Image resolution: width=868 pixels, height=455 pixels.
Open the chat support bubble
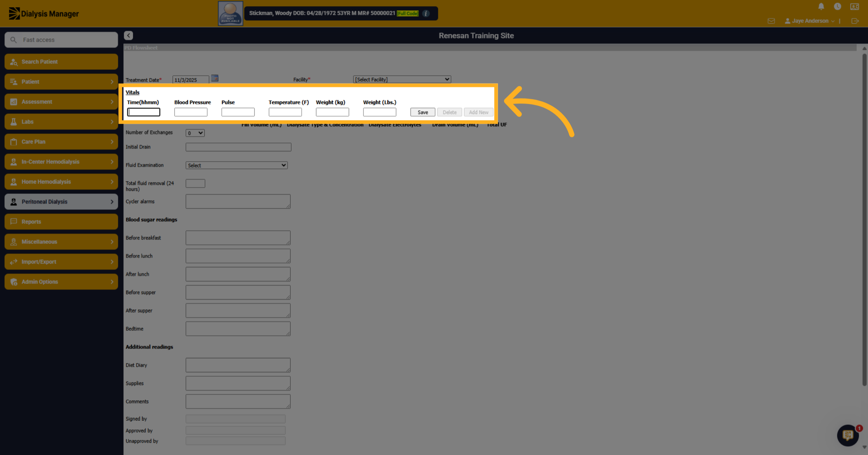tap(848, 435)
